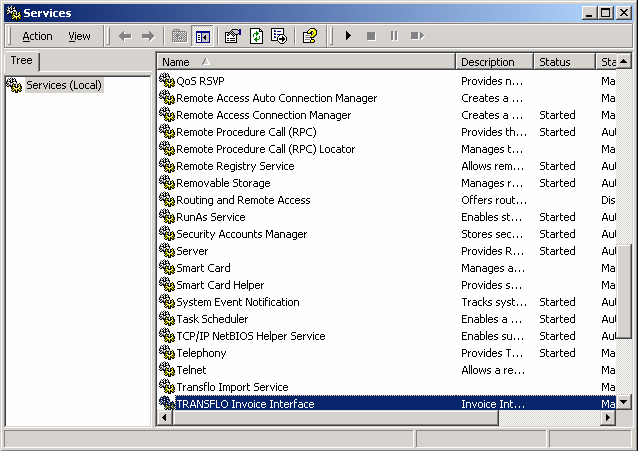Select the Tree tab
The image size is (638, 451).
pyautogui.click(x=22, y=61)
